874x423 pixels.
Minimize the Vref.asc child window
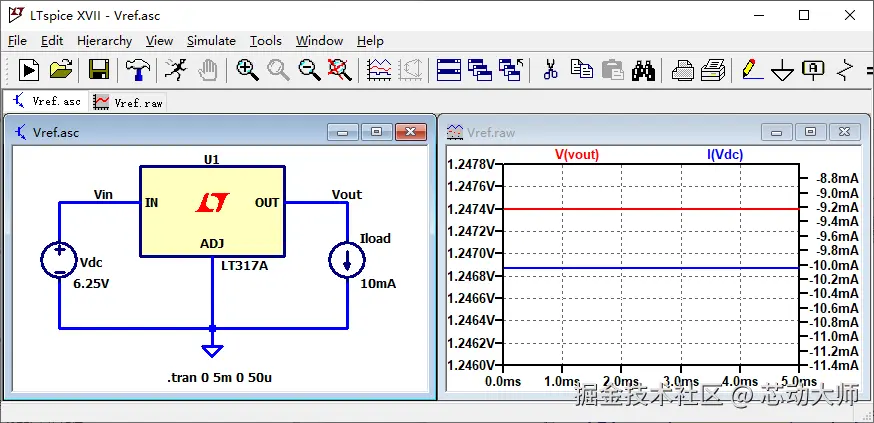click(x=343, y=132)
